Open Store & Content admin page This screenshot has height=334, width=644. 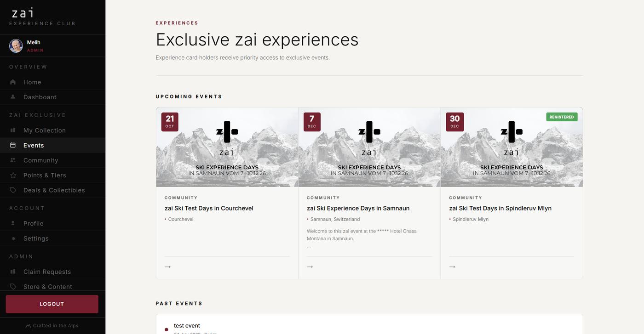pyautogui.click(x=52, y=286)
